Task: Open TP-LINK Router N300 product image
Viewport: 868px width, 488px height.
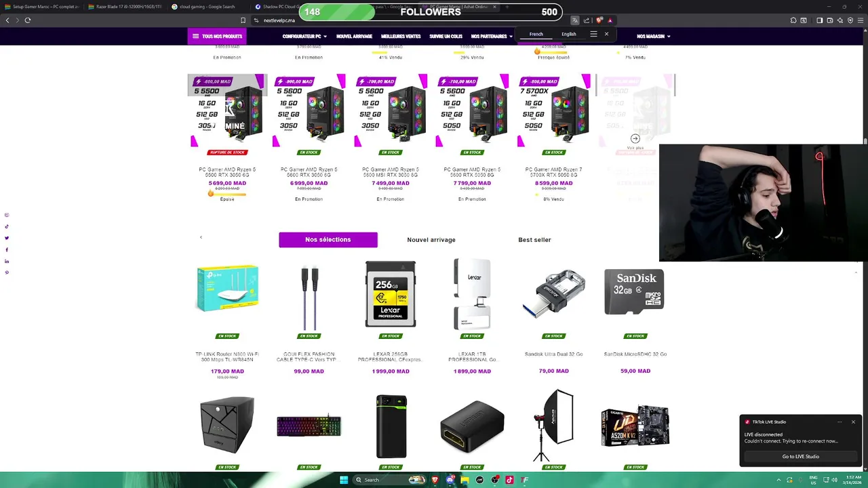Action: tap(227, 289)
